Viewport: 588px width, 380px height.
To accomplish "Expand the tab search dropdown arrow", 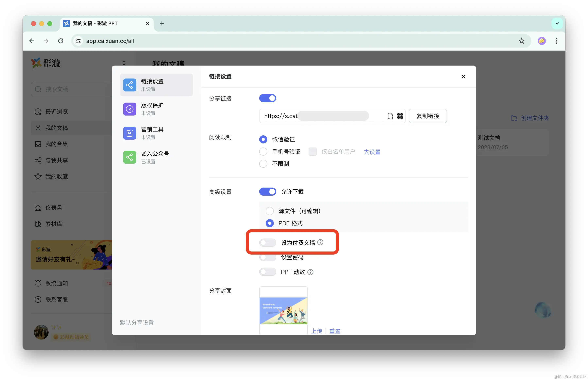I will tap(557, 23).
